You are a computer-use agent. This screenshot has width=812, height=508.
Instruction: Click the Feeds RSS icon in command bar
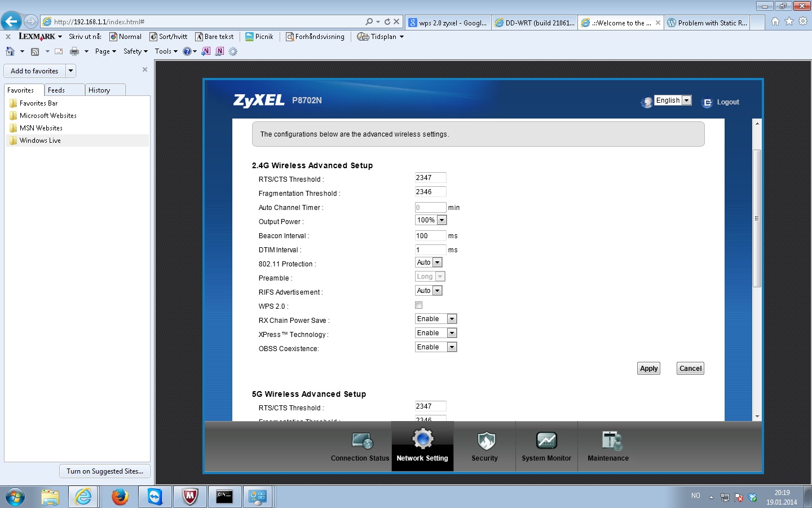click(x=35, y=51)
